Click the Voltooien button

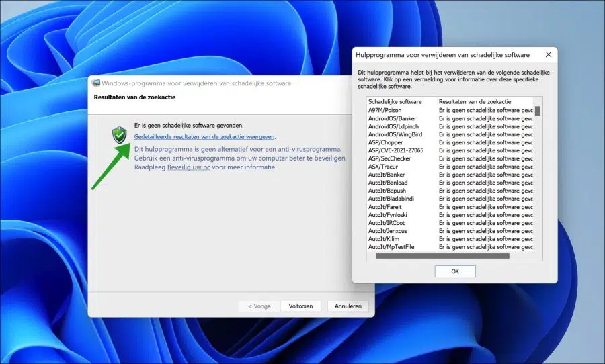300,306
